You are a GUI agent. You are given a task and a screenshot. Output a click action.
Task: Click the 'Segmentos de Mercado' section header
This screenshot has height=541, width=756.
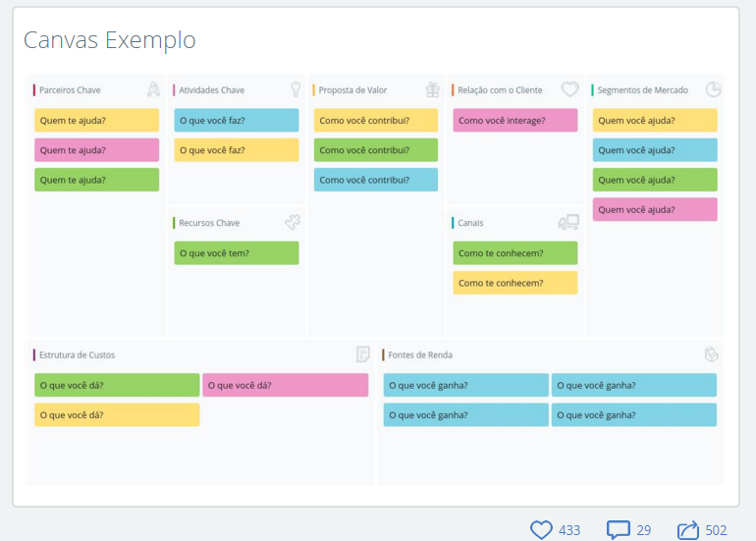click(x=643, y=89)
